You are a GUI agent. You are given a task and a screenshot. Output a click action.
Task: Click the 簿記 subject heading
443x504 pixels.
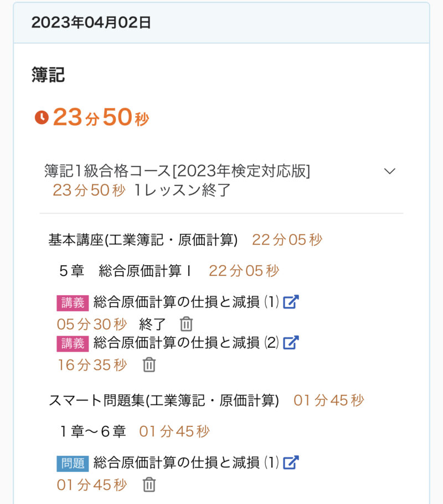(48, 75)
